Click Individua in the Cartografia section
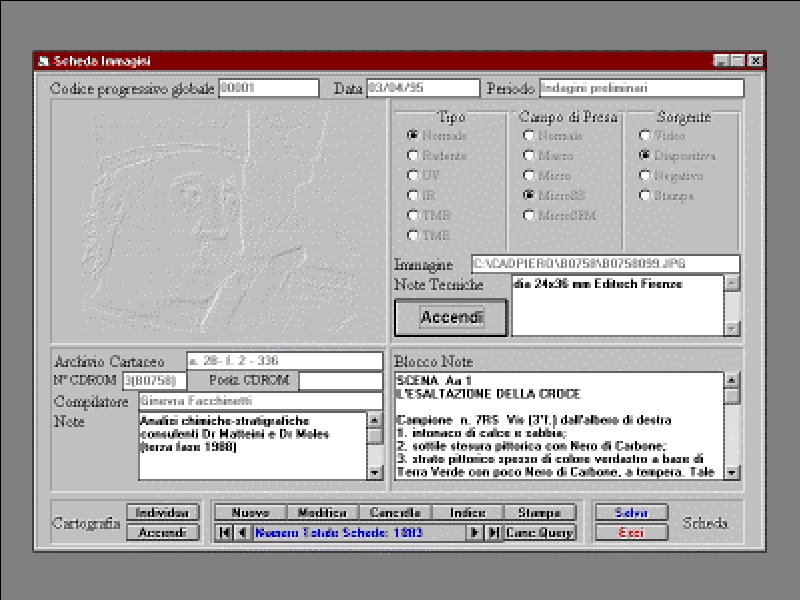This screenshot has width=800, height=600. [x=162, y=512]
